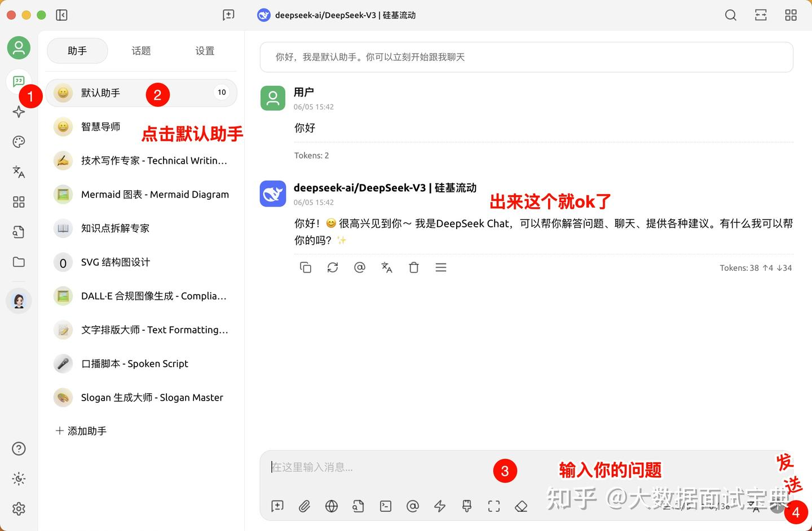Click the help question-mark icon in the sidebar

[x=19, y=449]
